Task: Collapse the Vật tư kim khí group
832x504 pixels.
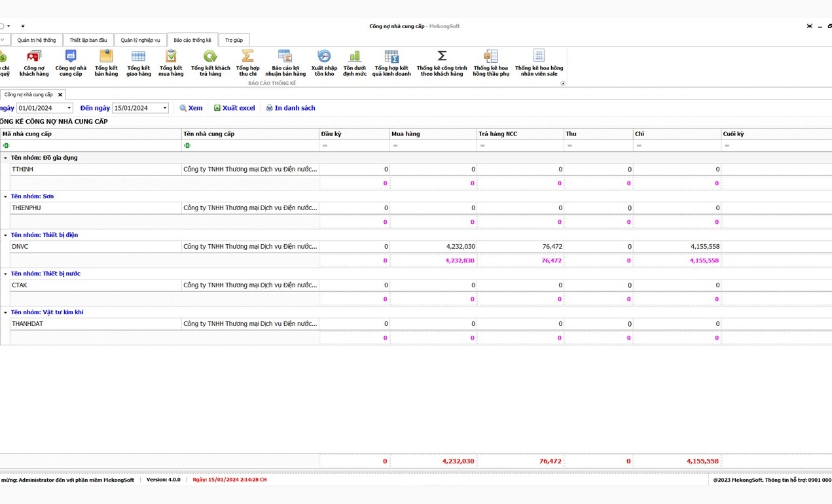Action: pyautogui.click(x=5, y=312)
